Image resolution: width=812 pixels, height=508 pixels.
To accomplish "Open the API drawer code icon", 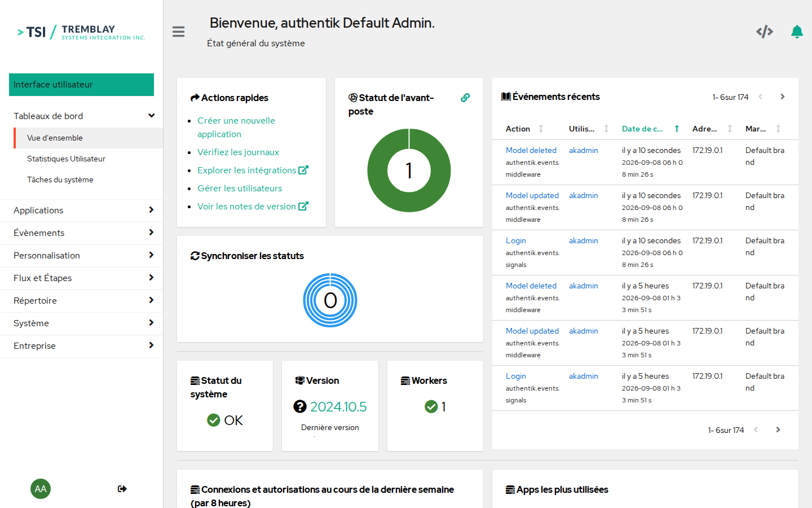I will click(x=765, y=32).
